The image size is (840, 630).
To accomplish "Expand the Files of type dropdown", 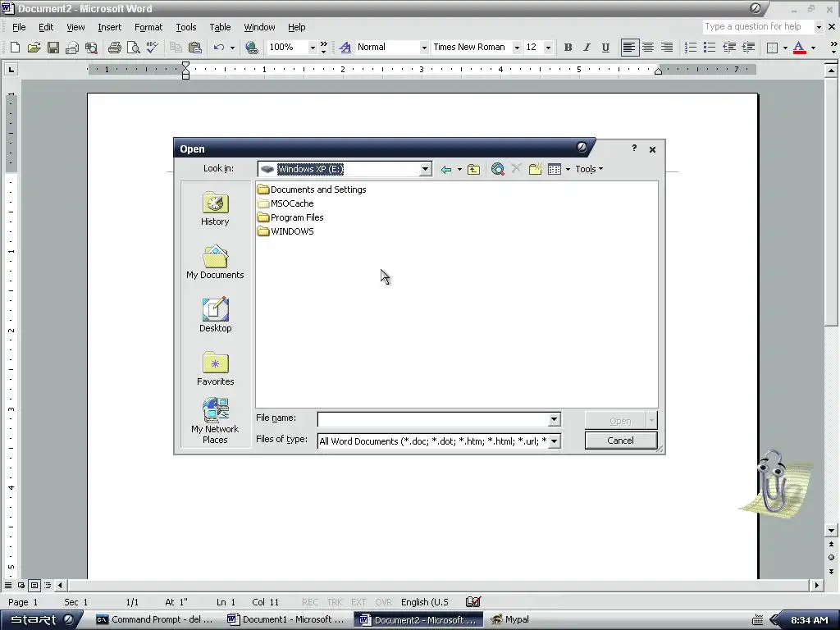I will click(554, 441).
